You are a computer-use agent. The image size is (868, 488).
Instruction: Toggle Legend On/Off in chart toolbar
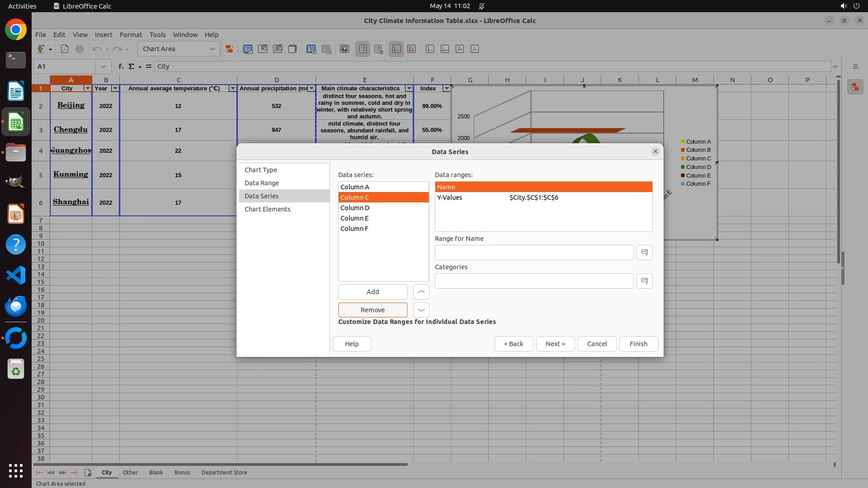pyautogui.click(x=363, y=49)
